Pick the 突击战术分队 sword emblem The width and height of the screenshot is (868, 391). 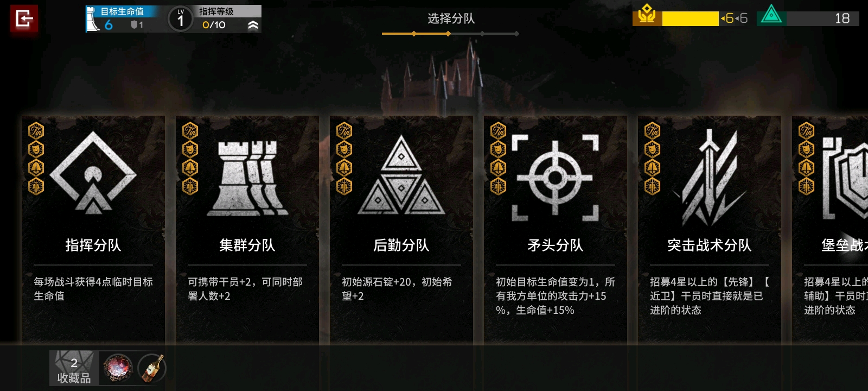pos(710,177)
